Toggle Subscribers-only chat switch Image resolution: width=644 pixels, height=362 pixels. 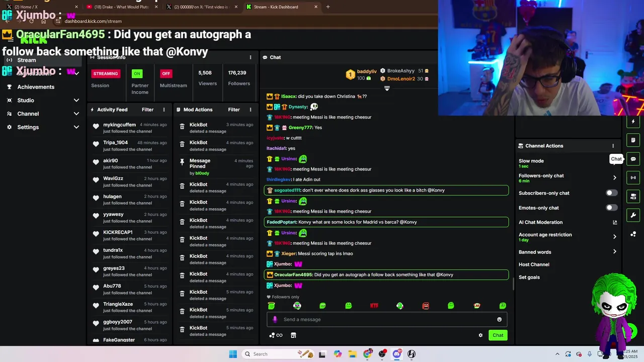pos(611,193)
